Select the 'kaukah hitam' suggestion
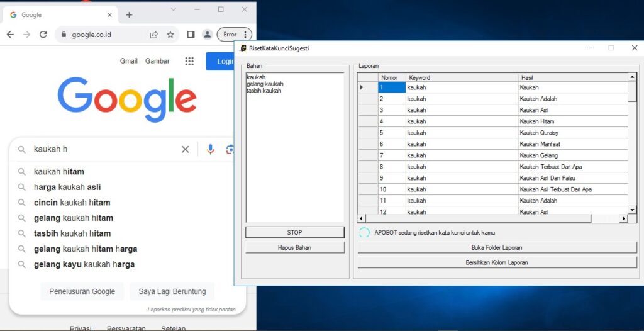This screenshot has height=331, width=644. tap(59, 172)
